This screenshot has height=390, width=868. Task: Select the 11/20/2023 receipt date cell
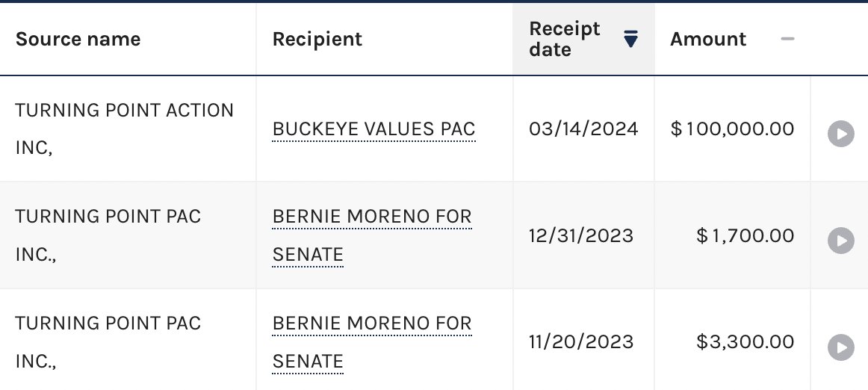point(583,340)
